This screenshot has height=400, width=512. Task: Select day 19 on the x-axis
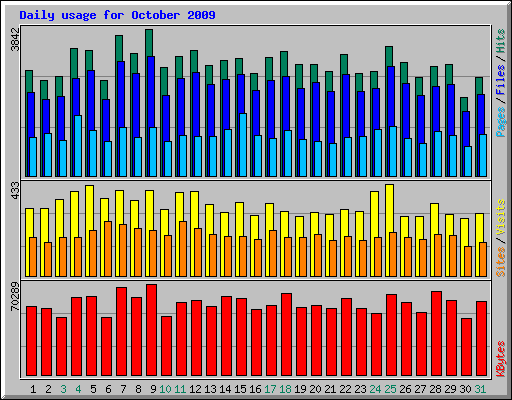click(300, 389)
